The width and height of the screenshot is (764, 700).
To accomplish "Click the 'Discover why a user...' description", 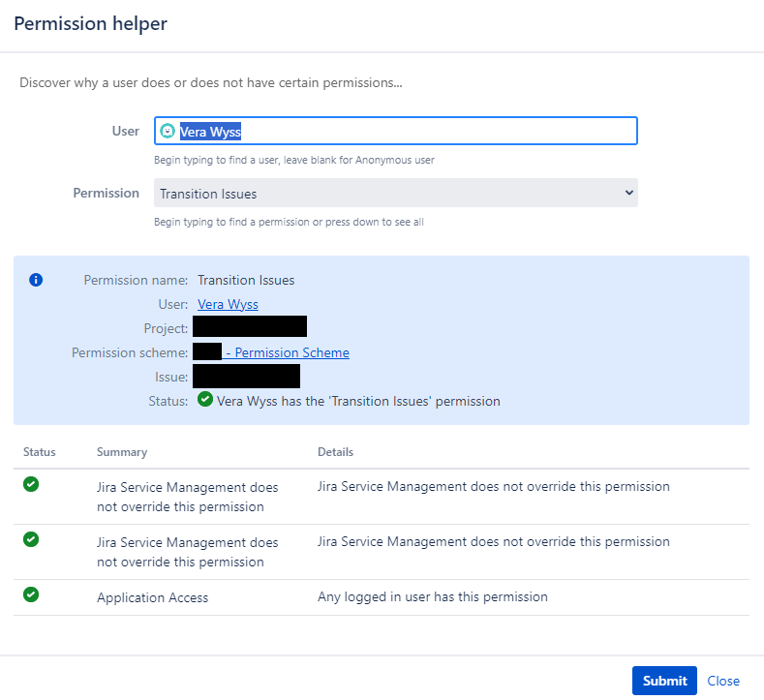I will pos(211,82).
